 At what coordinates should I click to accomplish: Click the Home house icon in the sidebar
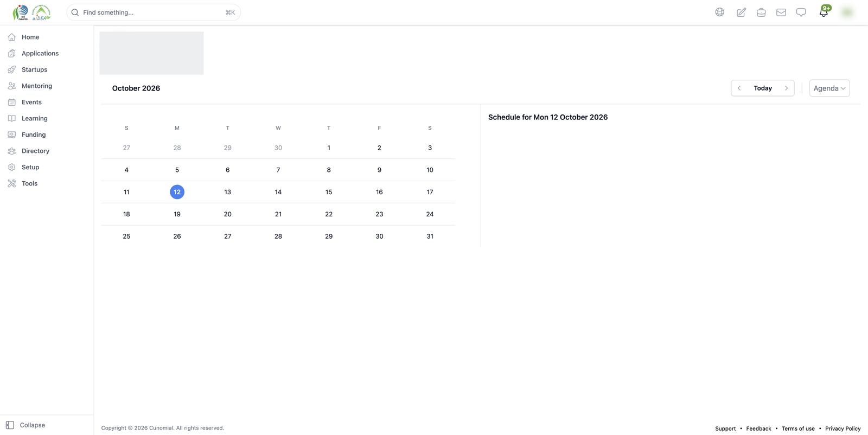pos(11,37)
